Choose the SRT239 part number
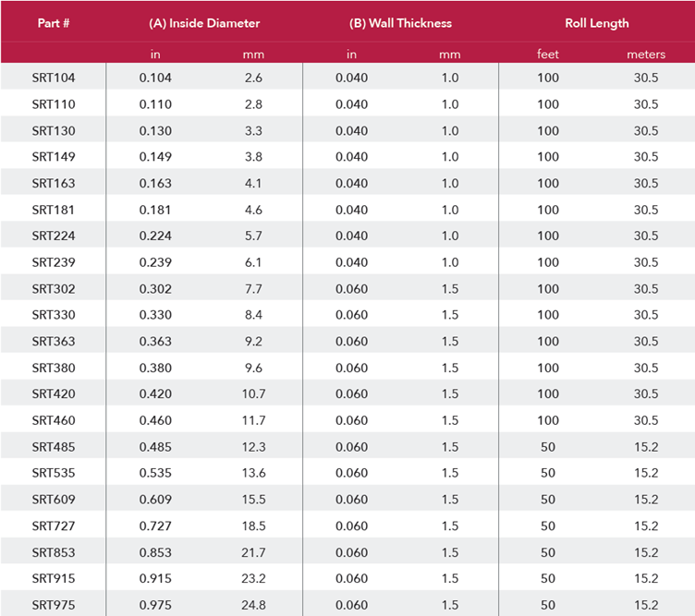 [x=54, y=262]
